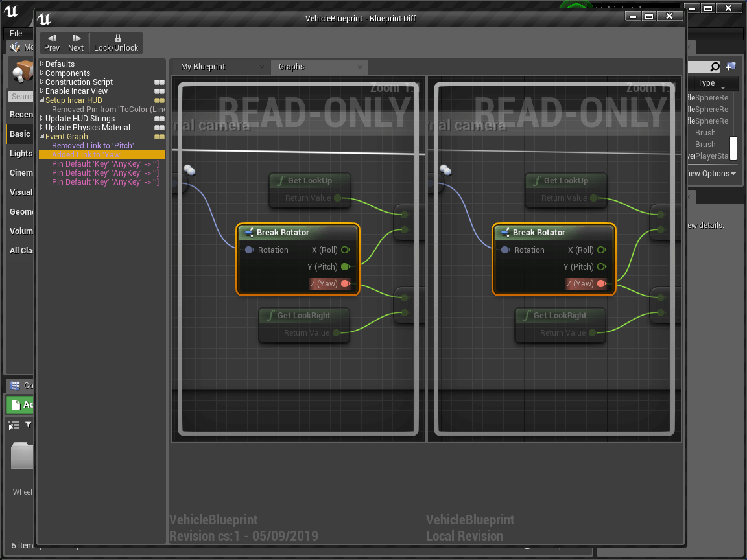Open View Options dropdown in outliner
The width and height of the screenshot is (747, 560).
[712, 174]
